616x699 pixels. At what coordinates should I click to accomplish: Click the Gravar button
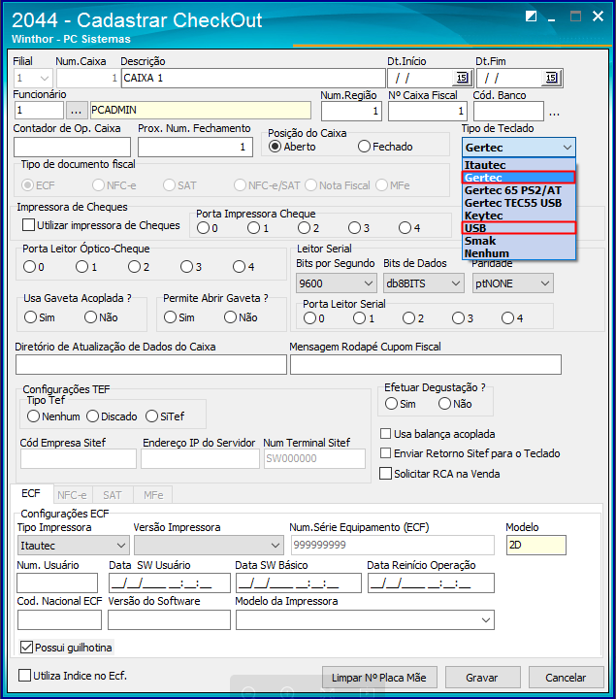tap(482, 678)
